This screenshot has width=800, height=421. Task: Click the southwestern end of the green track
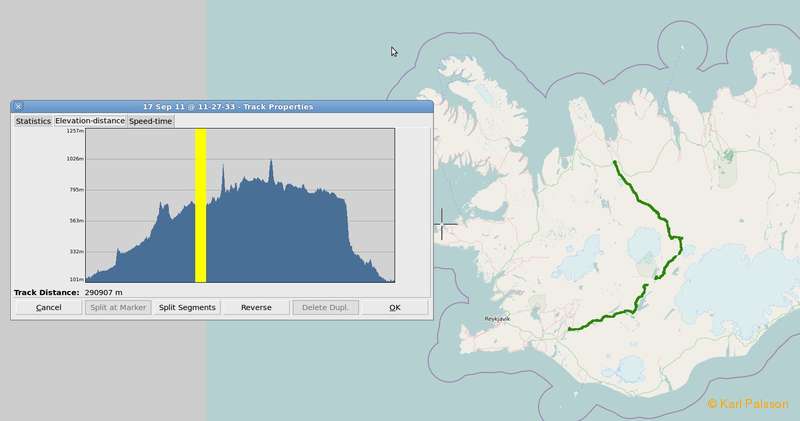point(568,329)
